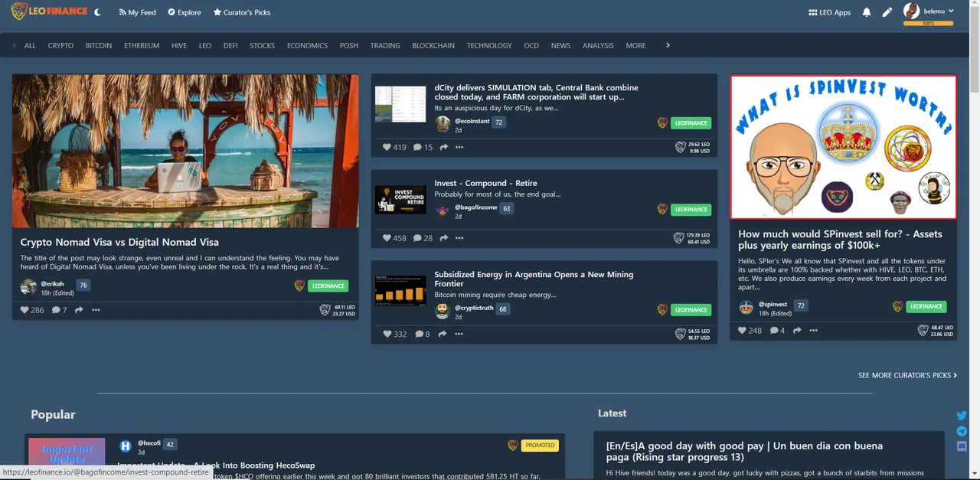Toggle dark mode moon icon

(97, 12)
